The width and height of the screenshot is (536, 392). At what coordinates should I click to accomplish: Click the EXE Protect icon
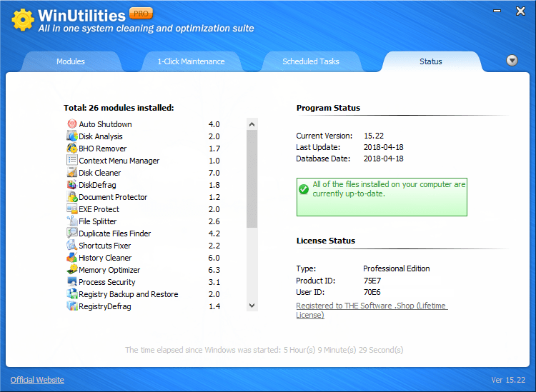[71, 209]
